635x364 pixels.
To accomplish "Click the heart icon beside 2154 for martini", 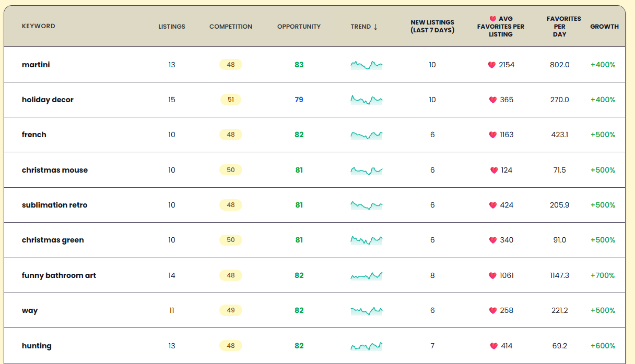I will [x=493, y=65].
